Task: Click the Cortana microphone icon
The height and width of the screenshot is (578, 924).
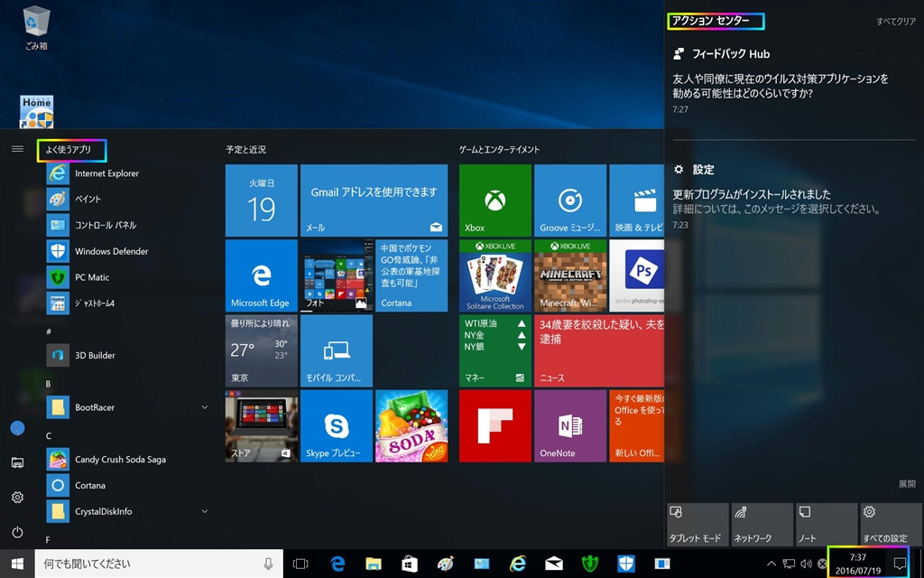Action: coord(268,564)
